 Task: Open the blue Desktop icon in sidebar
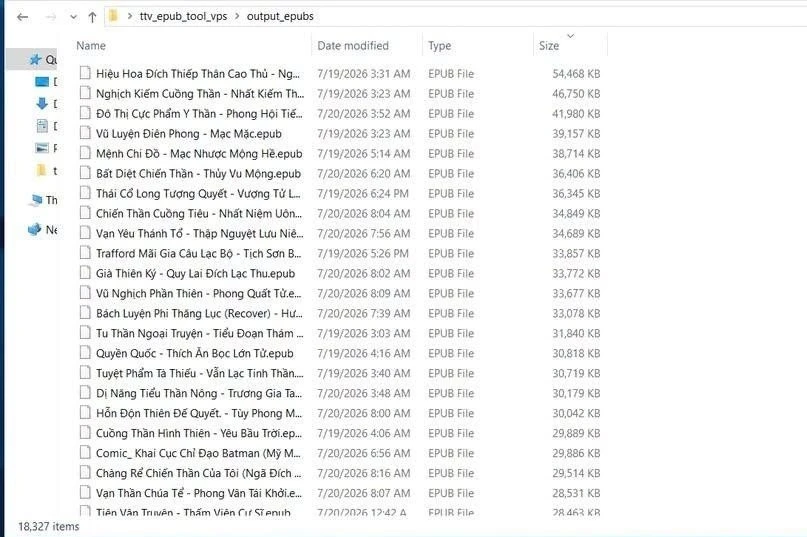click(42, 81)
